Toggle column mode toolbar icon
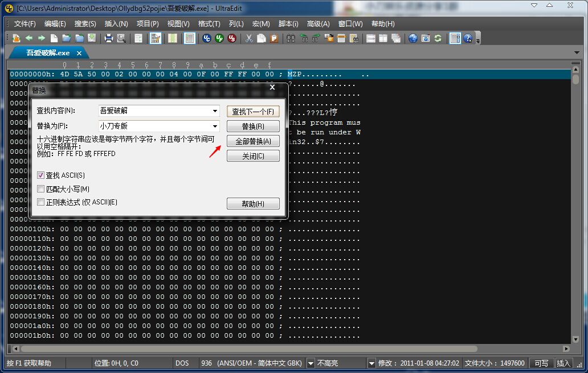The width and height of the screenshot is (588, 373). pos(173,38)
